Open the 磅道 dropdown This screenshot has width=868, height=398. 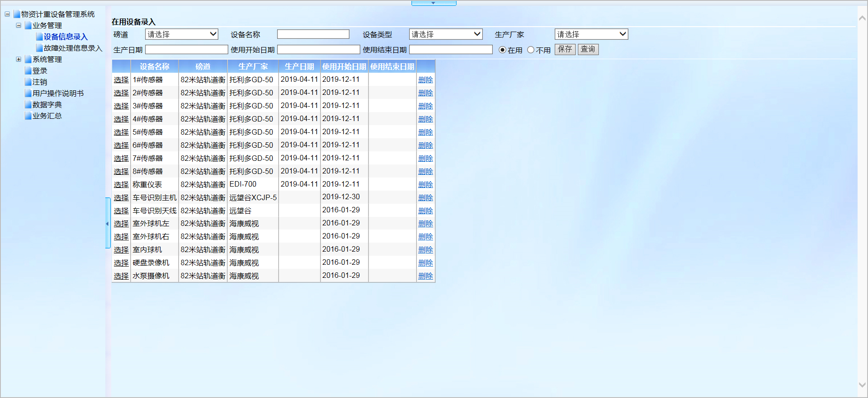coord(181,34)
